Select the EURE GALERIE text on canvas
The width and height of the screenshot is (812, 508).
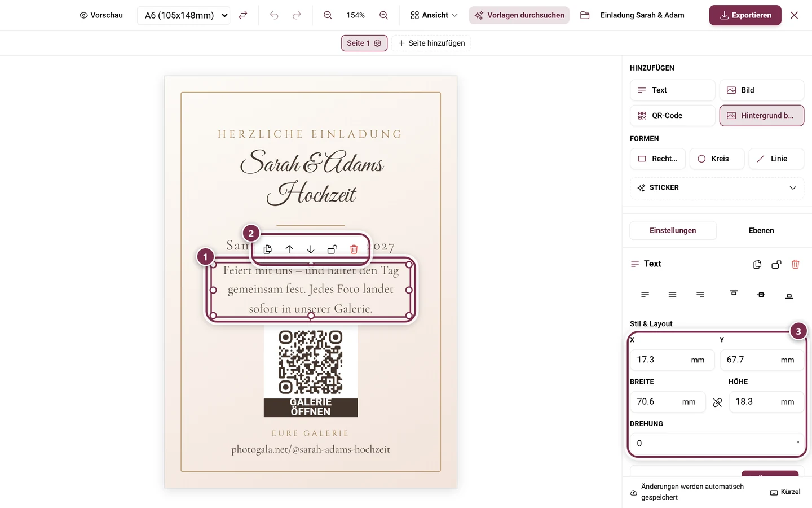pos(311,433)
